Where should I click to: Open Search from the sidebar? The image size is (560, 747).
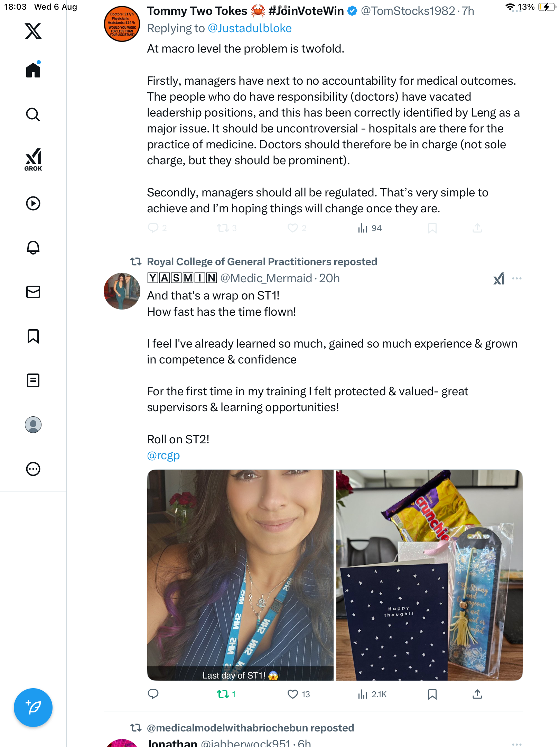pos(33,114)
